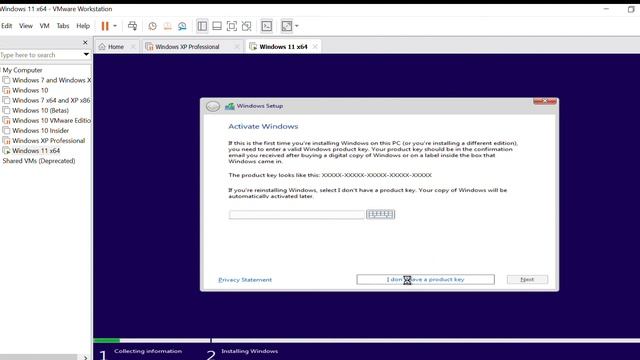
Task: Minimize the VMware Workstation window
Action: click(606, 9)
